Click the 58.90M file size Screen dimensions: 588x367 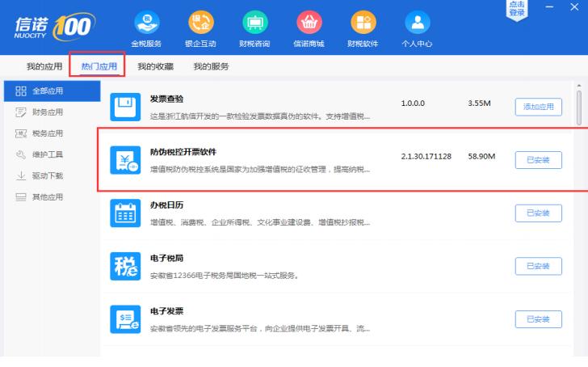pos(481,157)
